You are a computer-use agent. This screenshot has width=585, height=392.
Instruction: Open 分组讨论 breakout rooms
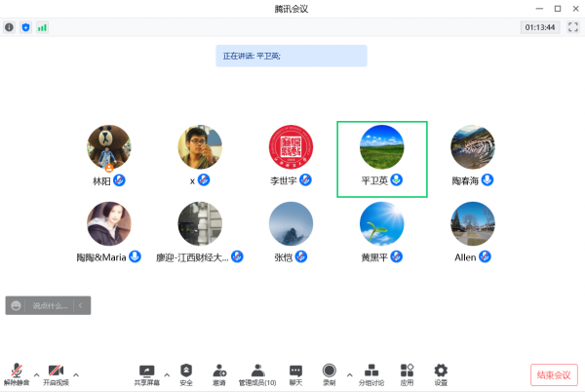pos(370,372)
